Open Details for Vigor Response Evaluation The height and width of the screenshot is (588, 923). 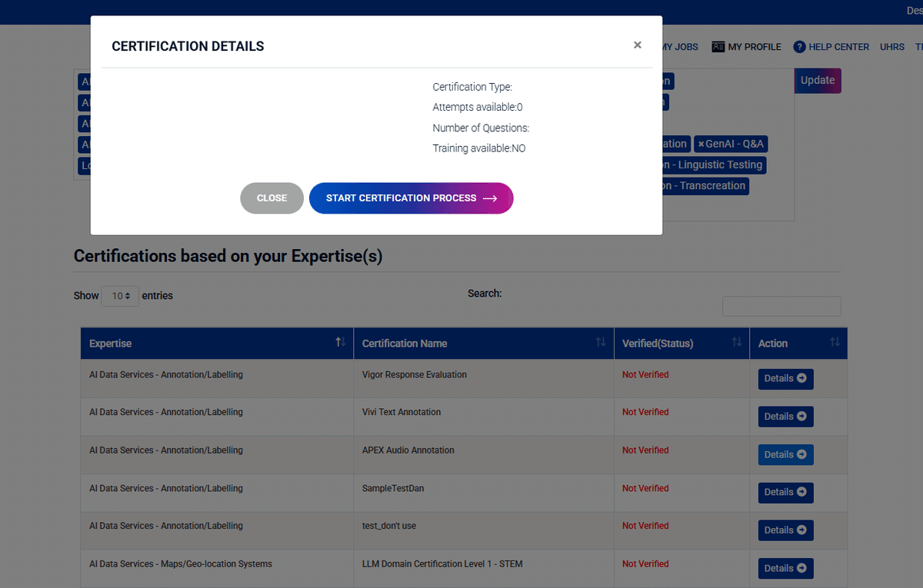coord(785,379)
